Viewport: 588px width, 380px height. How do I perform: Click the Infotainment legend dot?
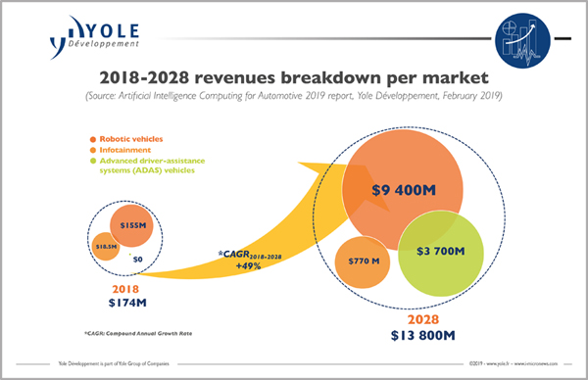click(93, 150)
